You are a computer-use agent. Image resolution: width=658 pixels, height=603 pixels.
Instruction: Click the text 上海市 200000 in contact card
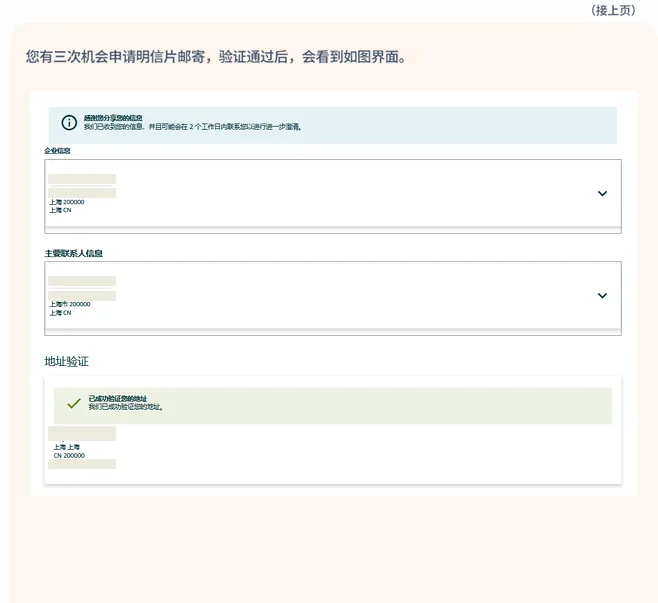[x=70, y=304]
